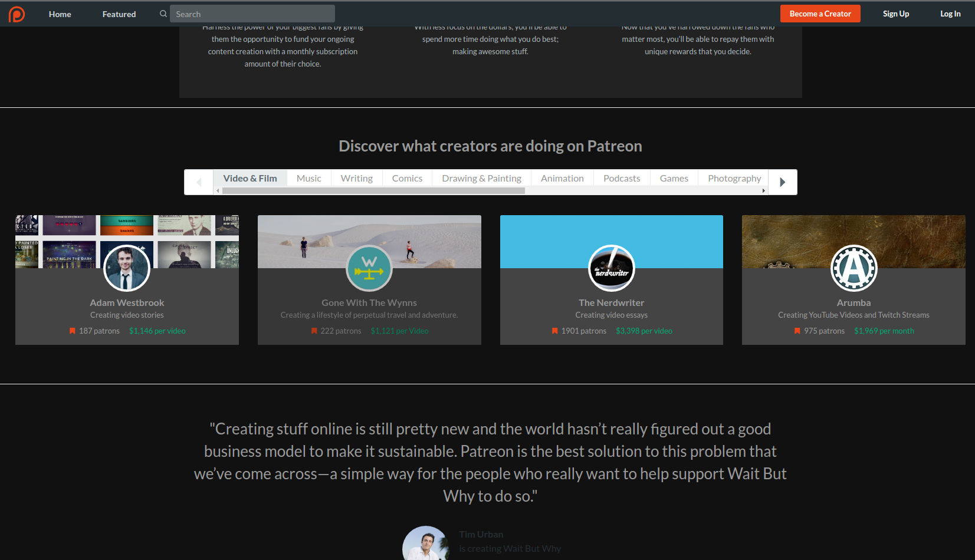Click "$1,146 per video" earnings text
This screenshot has height=560, width=975.
click(157, 331)
